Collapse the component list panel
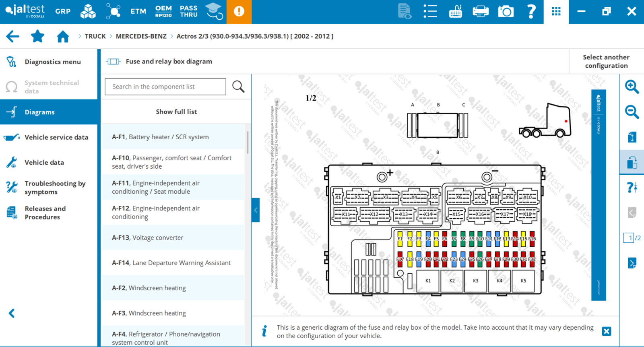644x347 pixels. (x=256, y=210)
